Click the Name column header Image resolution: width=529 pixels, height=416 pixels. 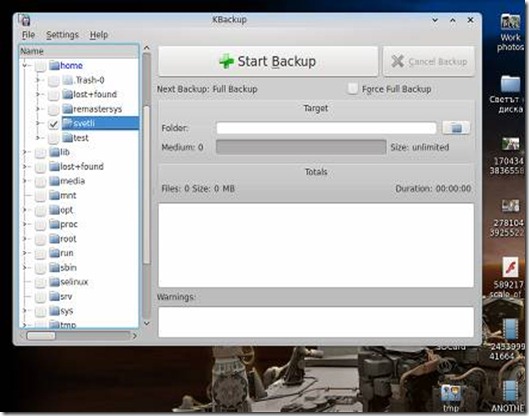click(79, 51)
